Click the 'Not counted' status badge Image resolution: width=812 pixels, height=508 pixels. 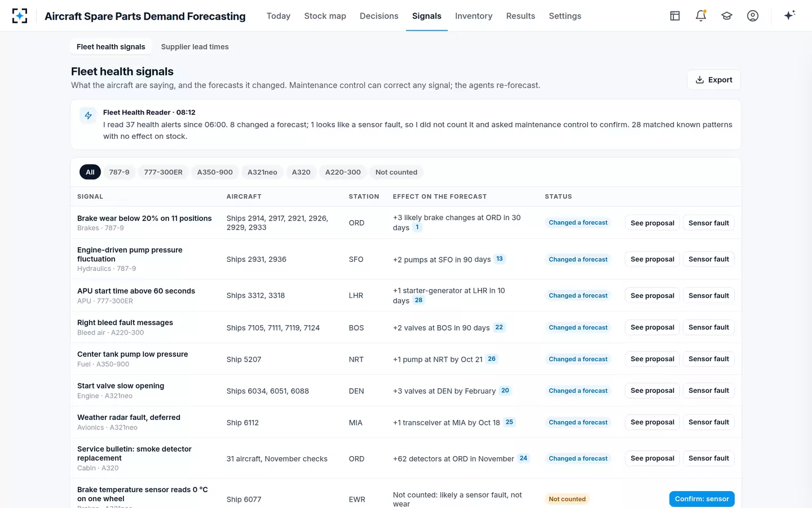click(567, 499)
